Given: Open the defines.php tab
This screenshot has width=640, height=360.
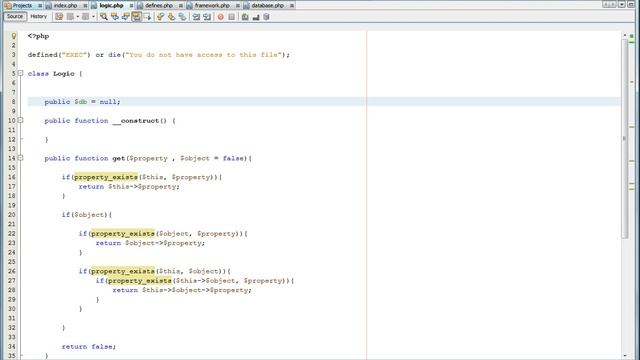Looking at the screenshot, I should [159, 5].
